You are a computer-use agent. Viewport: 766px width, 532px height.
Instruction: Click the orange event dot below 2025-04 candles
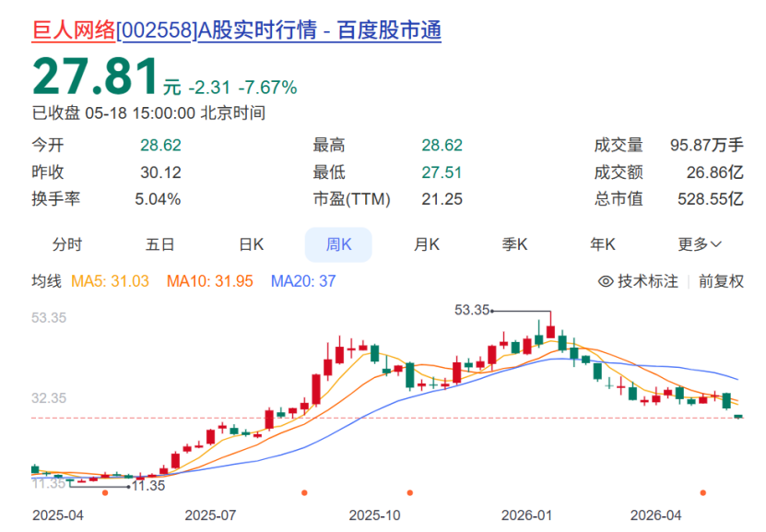[x=105, y=493]
